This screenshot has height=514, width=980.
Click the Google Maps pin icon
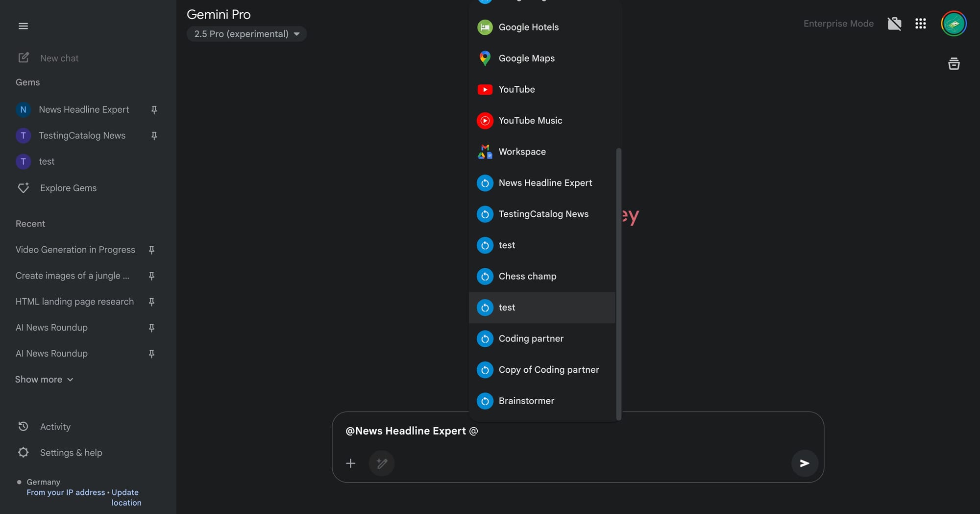[485, 58]
